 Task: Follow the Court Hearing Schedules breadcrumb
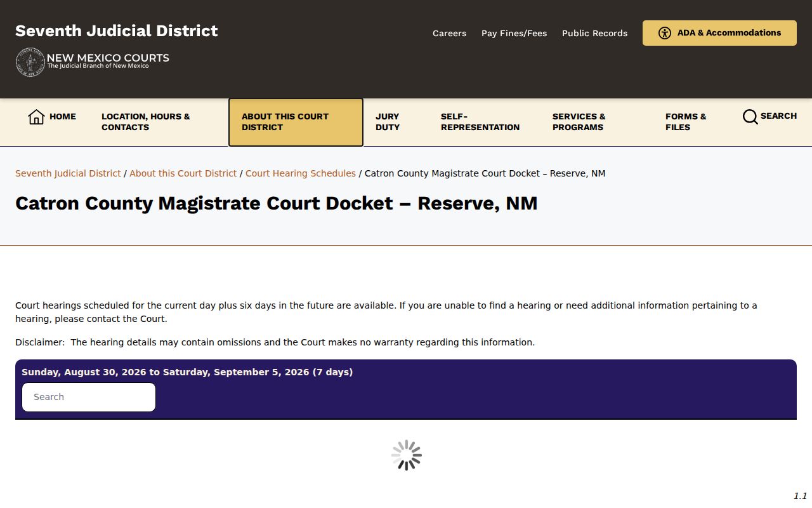(301, 173)
